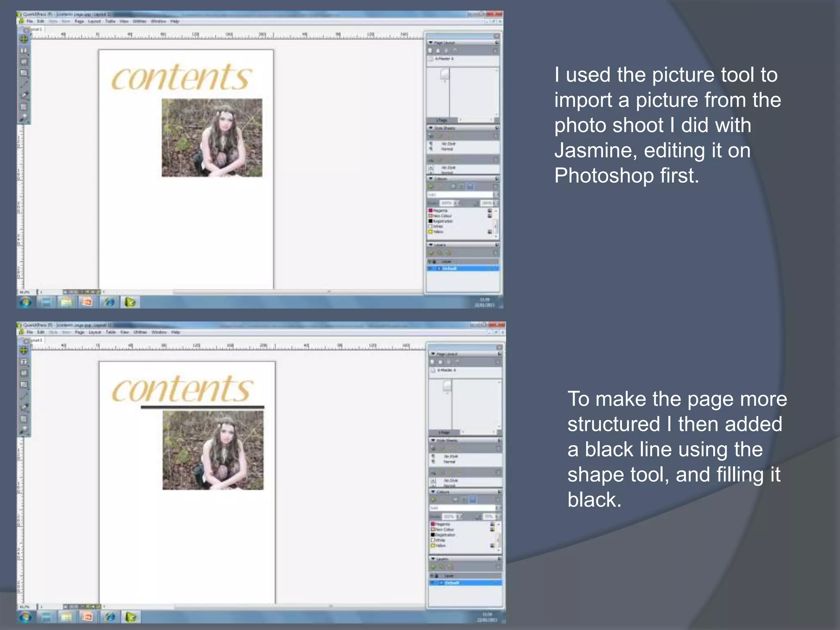Image resolution: width=840 pixels, height=630 pixels.
Task: Choose the Picture Content tool in bottom screenshot
Action: pos(24,373)
